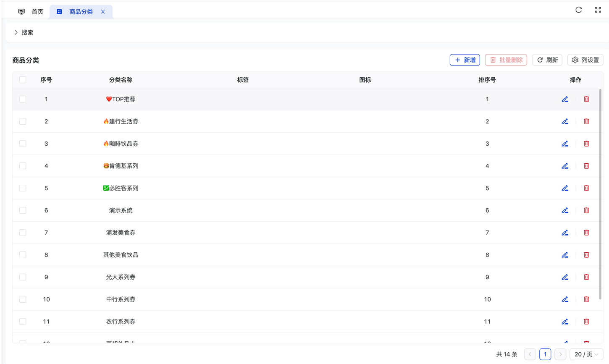609x364 pixels.
Task: Click the page reload icon at top right
Action: click(x=578, y=10)
